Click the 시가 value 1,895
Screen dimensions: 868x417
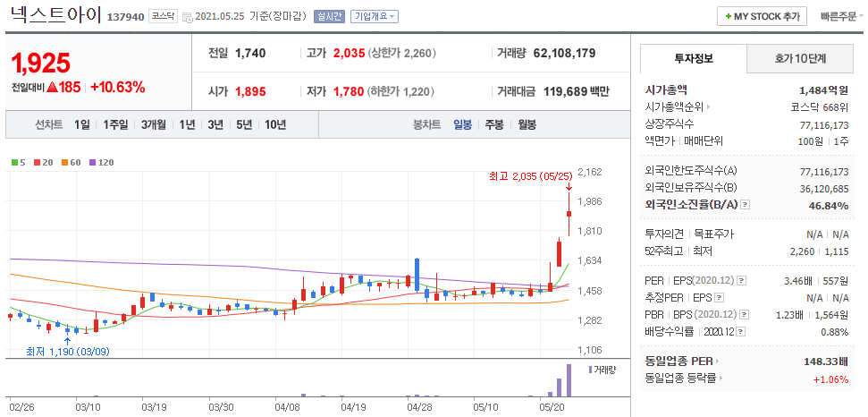coord(250,91)
